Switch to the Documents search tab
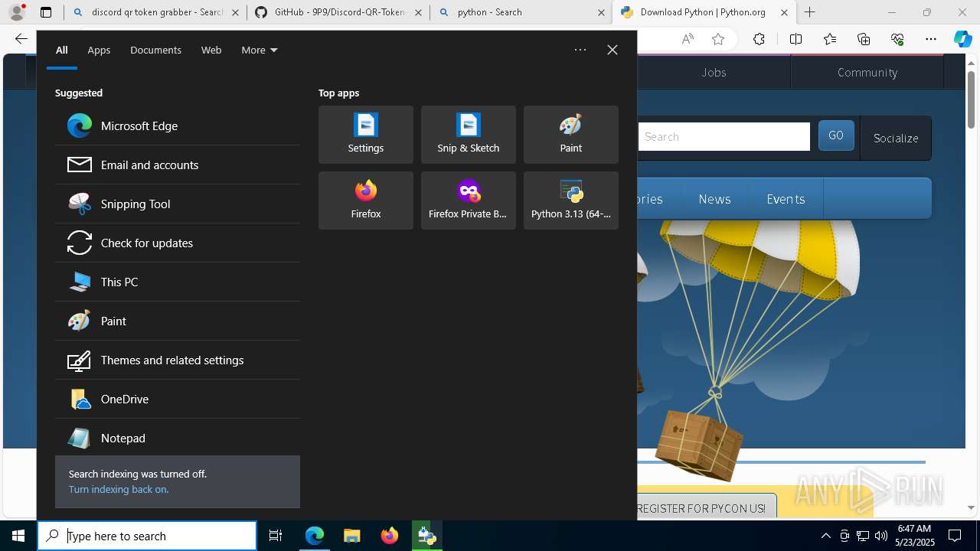The image size is (980, 551). pos(155,50)
